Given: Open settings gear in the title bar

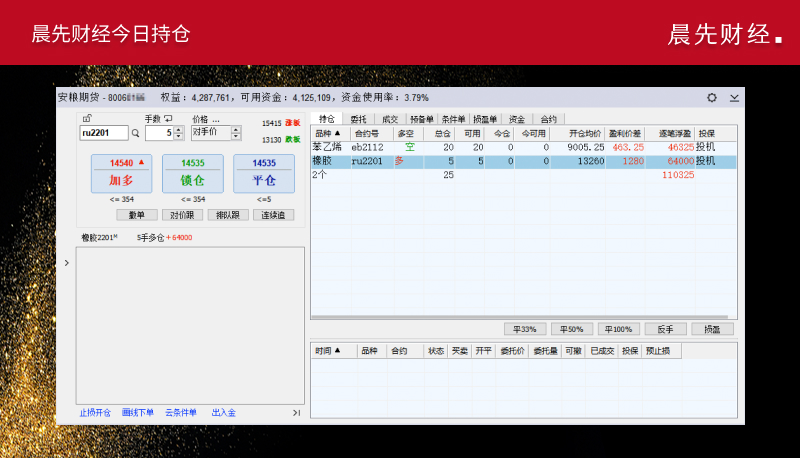Looking at the screenshot, I should (x=712, y=98).
